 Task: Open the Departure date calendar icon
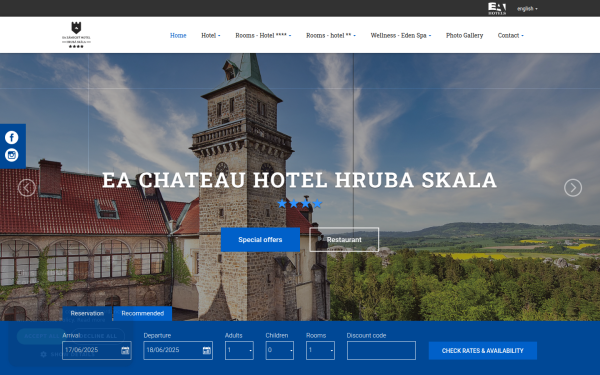click(x=206, y=351)
